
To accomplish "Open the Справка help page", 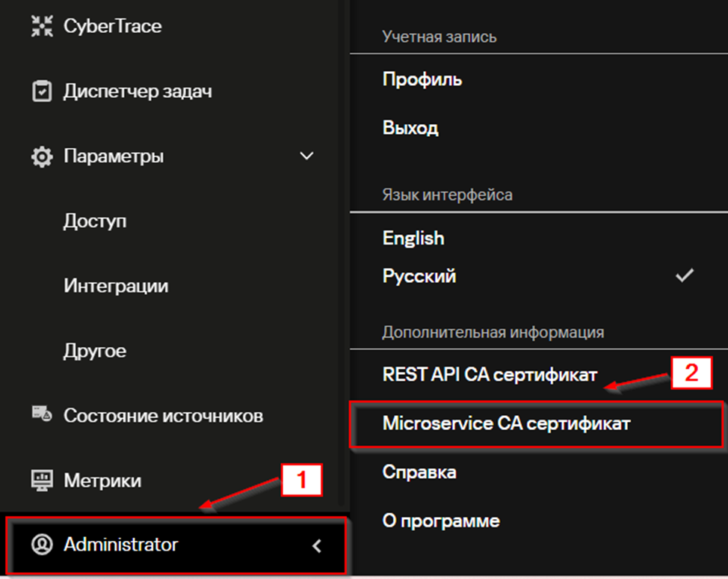I will pyautogui.click(x=419, y=472).
